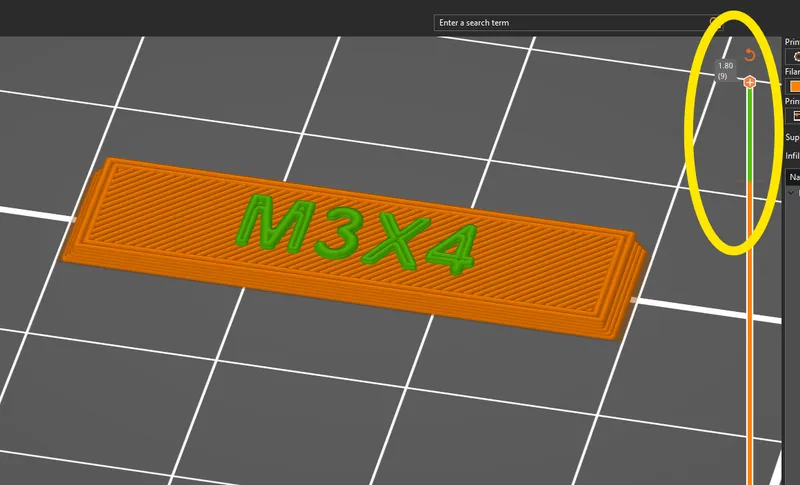The height and width of the screenshot is (485, 800).
Task: Collapse the first object list tree item
Action: pos(793,191)
